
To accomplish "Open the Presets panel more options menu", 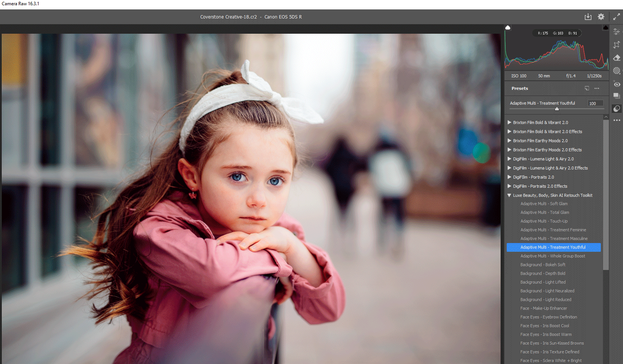I will [597, 88].
